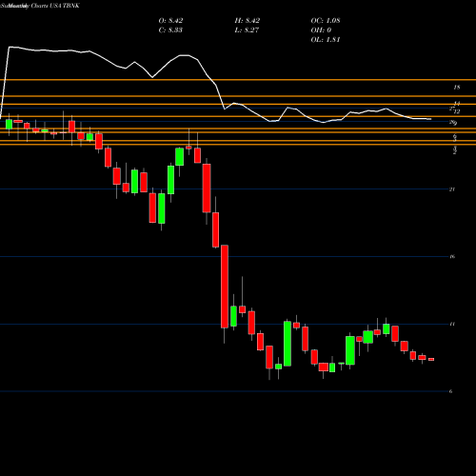Click the 'C: 8.33' close price value

[x=170, y=30]
